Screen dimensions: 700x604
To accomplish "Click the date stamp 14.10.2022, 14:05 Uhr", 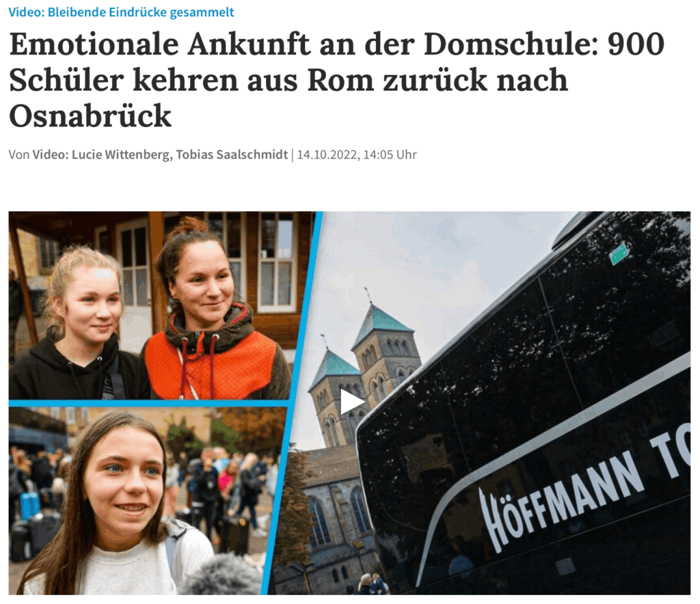I will click(357, 154).
